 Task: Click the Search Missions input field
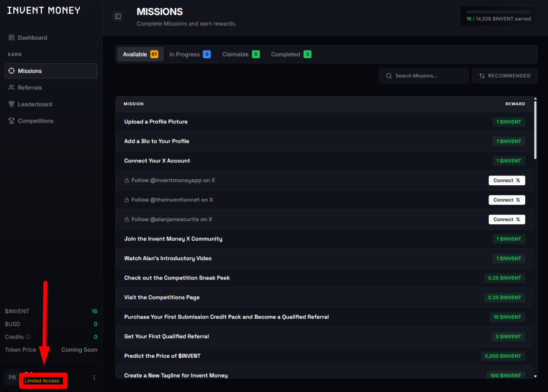coord(424,76)
